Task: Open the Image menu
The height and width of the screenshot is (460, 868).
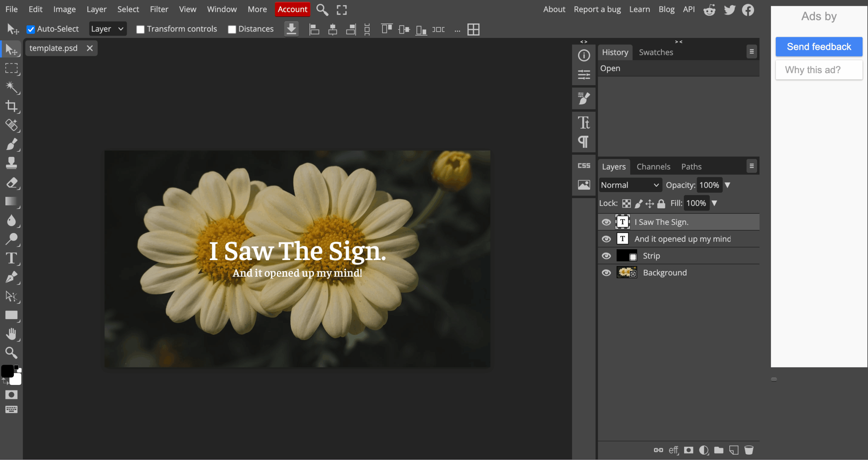Action: coord(64,9)
